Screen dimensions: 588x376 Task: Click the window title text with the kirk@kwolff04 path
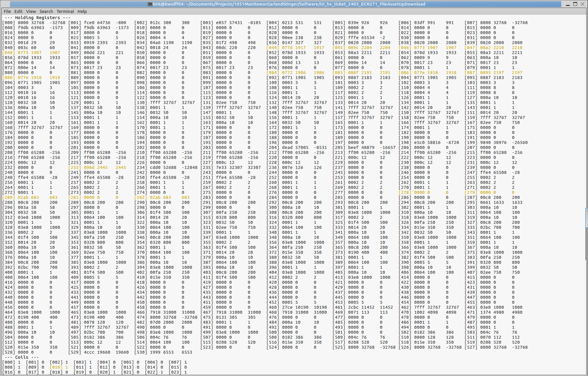click(289, 4)
